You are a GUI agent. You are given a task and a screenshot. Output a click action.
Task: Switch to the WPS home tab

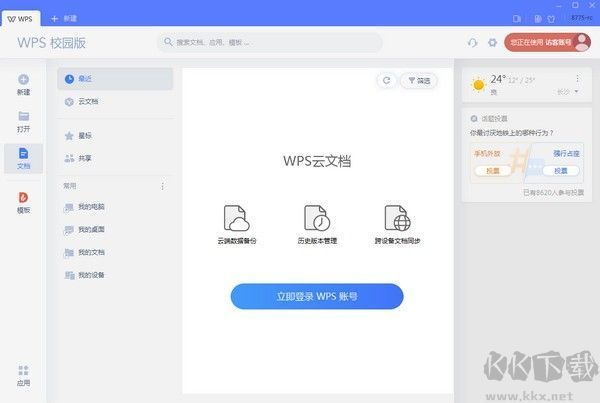21,19
